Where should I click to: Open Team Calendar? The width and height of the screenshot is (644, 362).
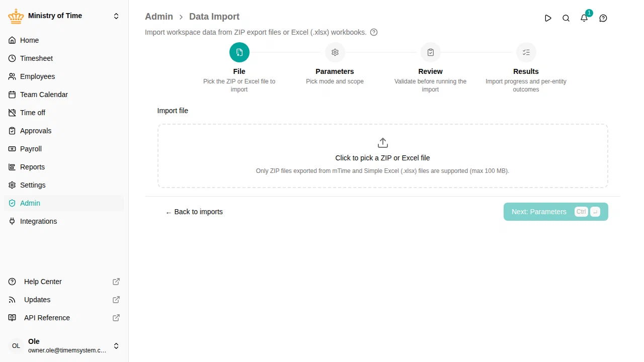click(64, 95)
